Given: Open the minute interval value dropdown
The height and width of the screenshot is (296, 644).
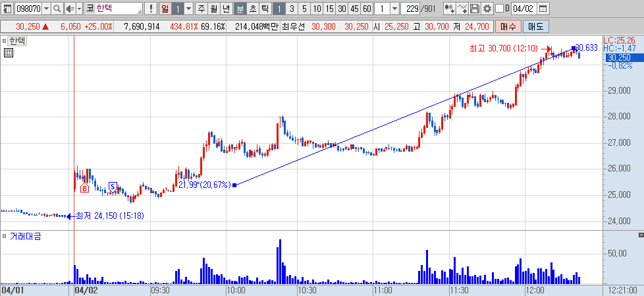Looking at the screenshot, I should 394,8.
